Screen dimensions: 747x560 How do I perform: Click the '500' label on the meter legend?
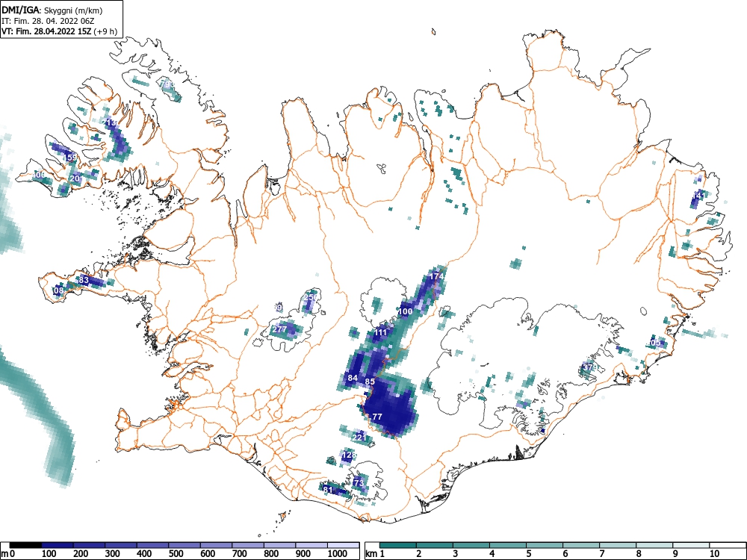tap(176, 554)
